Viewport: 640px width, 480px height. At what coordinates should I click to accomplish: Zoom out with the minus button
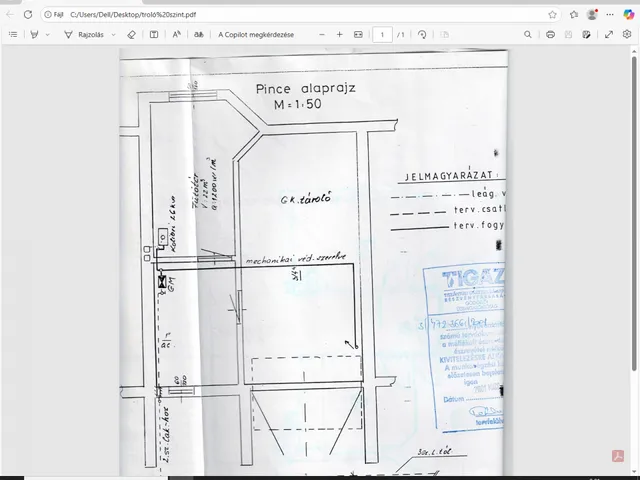[x=323, y=34]
